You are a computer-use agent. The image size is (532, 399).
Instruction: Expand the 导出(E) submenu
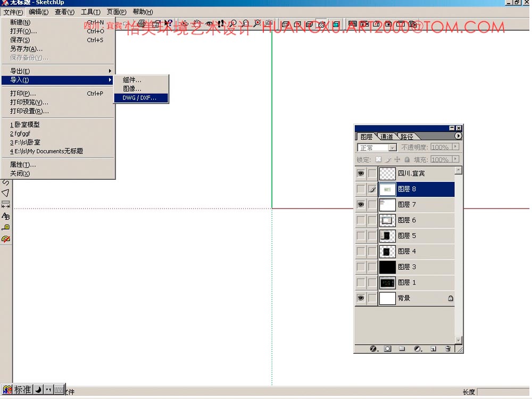(58, 71)
